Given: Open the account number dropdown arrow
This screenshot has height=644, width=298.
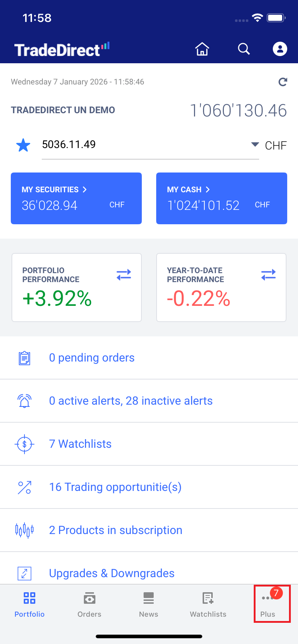Looking at the screenshot, I should tap(255, 144).
